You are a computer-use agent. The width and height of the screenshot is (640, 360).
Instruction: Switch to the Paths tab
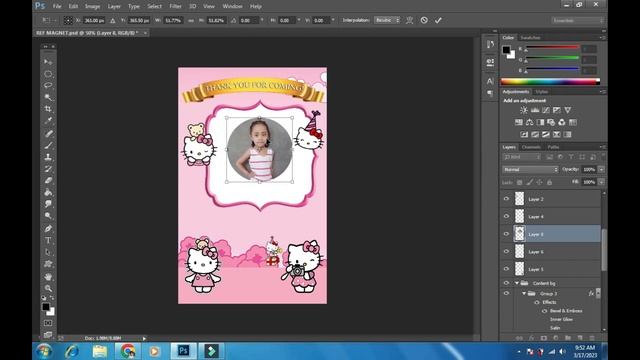553,147
